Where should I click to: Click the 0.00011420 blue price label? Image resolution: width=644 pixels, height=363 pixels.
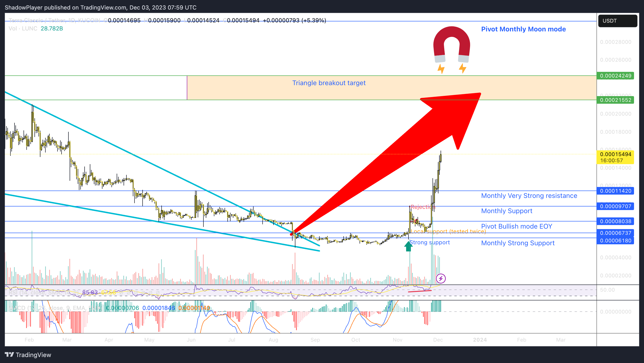pos(615,191)
